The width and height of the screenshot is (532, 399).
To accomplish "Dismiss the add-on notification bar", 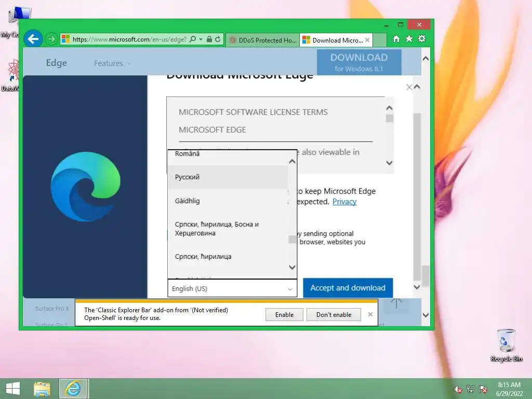I will [x=370, y=314].
